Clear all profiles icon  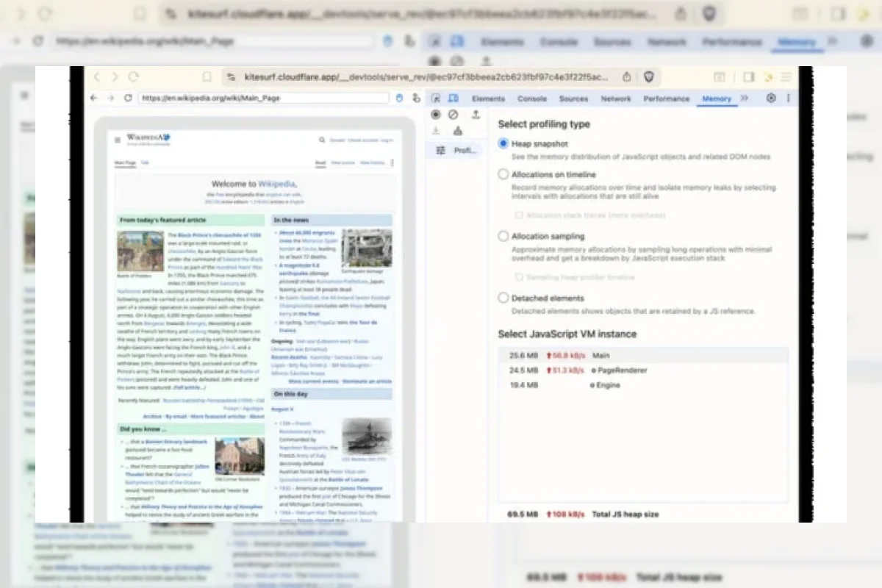[453, 115]
